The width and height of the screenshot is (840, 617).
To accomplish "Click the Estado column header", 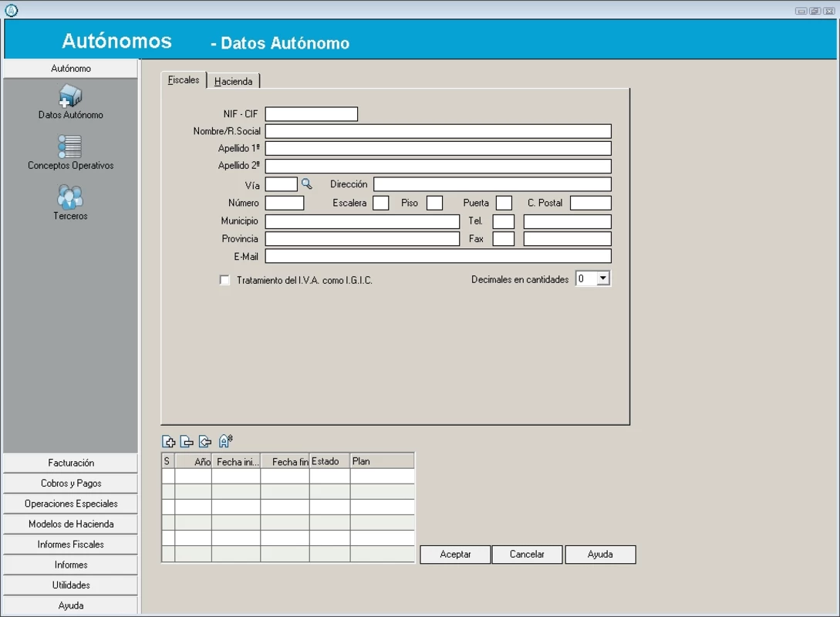I will tap(330, 461).
